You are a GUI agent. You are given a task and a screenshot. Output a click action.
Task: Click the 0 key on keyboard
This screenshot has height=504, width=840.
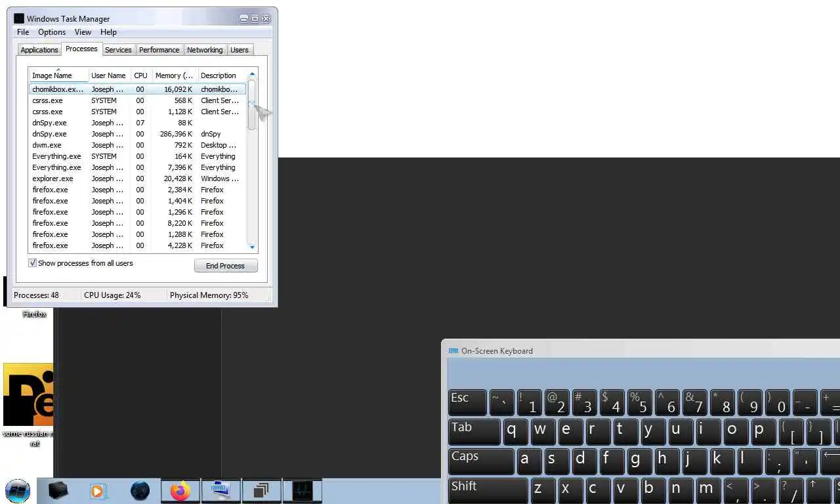(x=778, y=402)
